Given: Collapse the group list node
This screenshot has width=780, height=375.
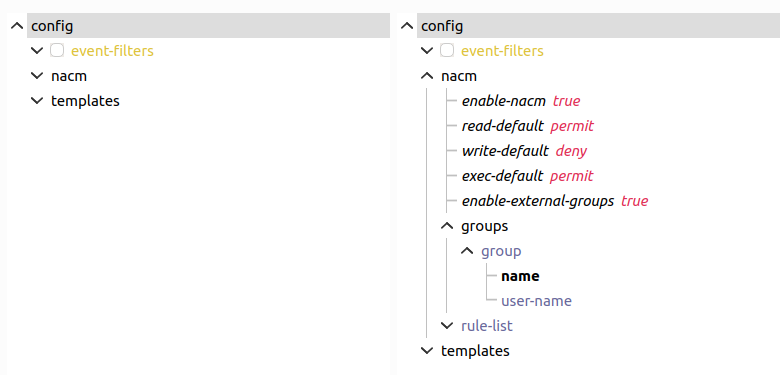Looking at the screenshot, I should (467, 251).
